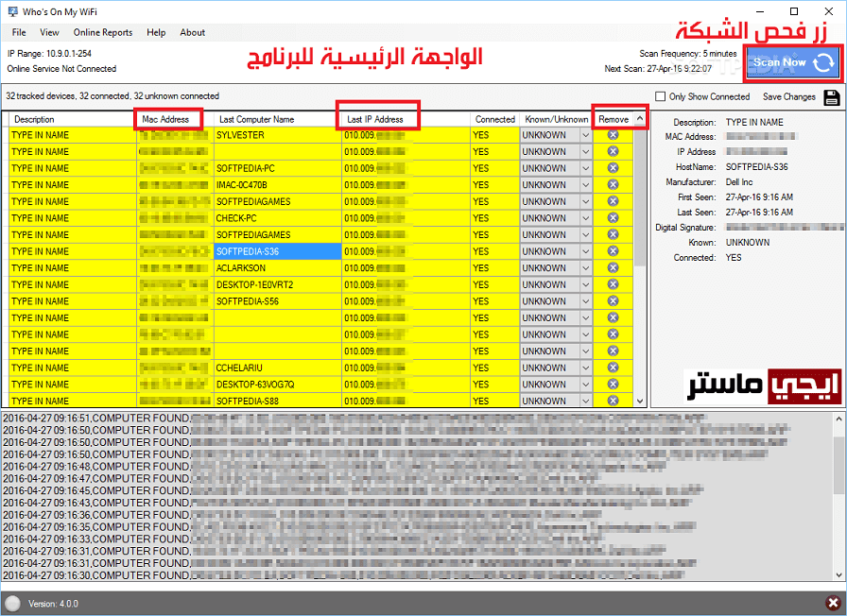
Task: Click the IP Range 10.9.0.1-254 text
Action: (x=49, y=54)
